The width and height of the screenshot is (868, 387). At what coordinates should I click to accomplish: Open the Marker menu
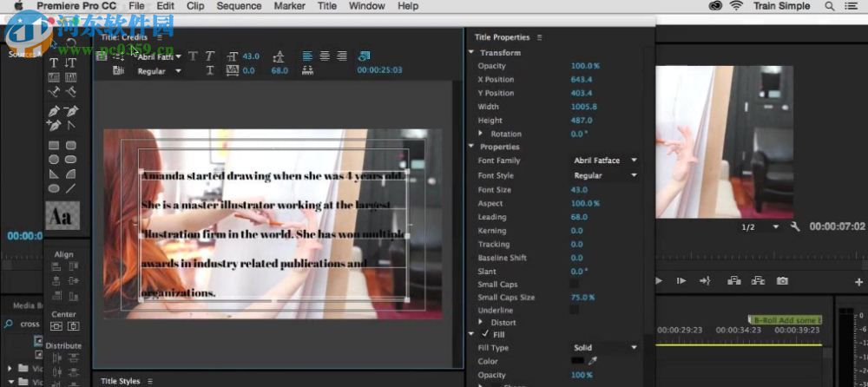tap(290, 6)
